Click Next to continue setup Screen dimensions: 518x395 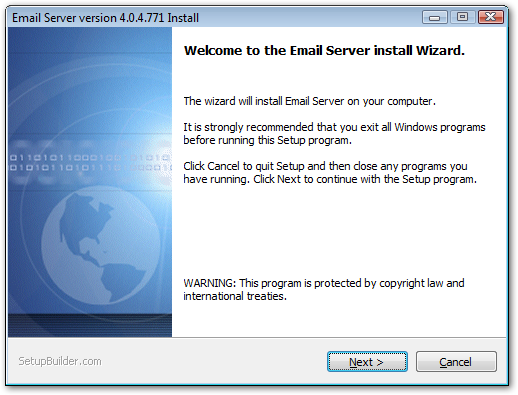click(367, 361)
